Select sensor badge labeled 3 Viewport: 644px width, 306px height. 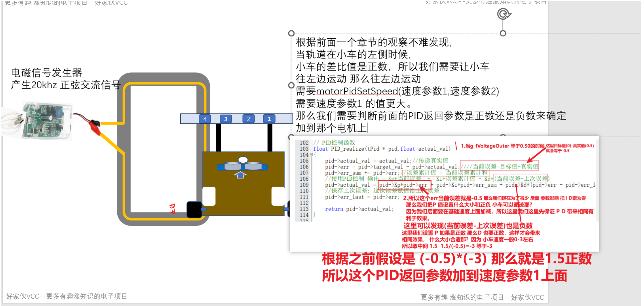pos(226,119)
